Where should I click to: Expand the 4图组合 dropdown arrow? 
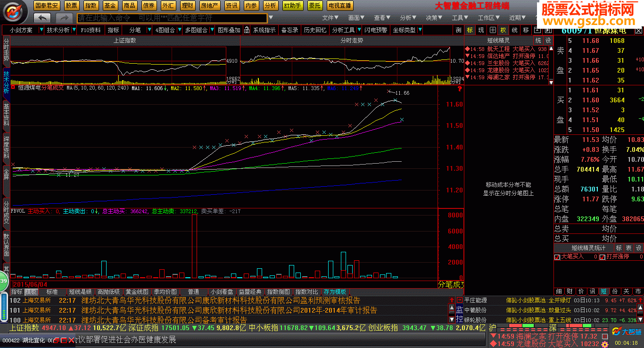(x=179, y=30)
